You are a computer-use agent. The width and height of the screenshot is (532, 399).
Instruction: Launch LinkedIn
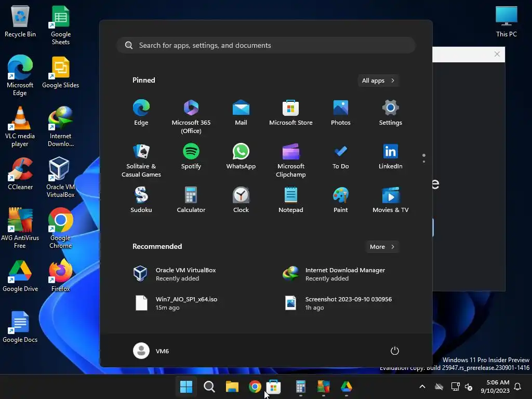pos(391,157)
